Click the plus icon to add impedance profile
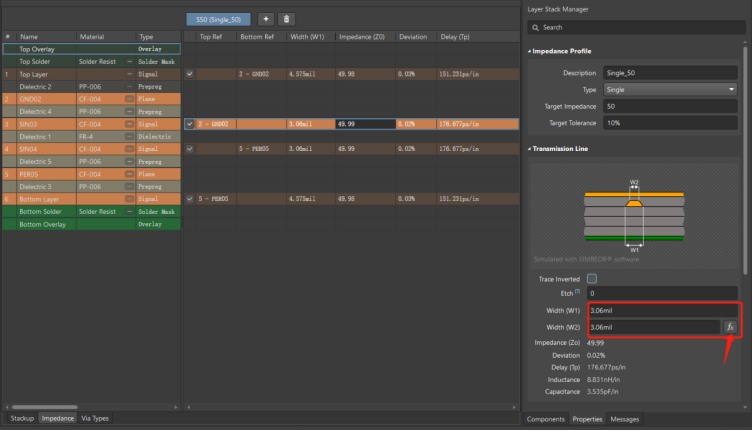 265,19
